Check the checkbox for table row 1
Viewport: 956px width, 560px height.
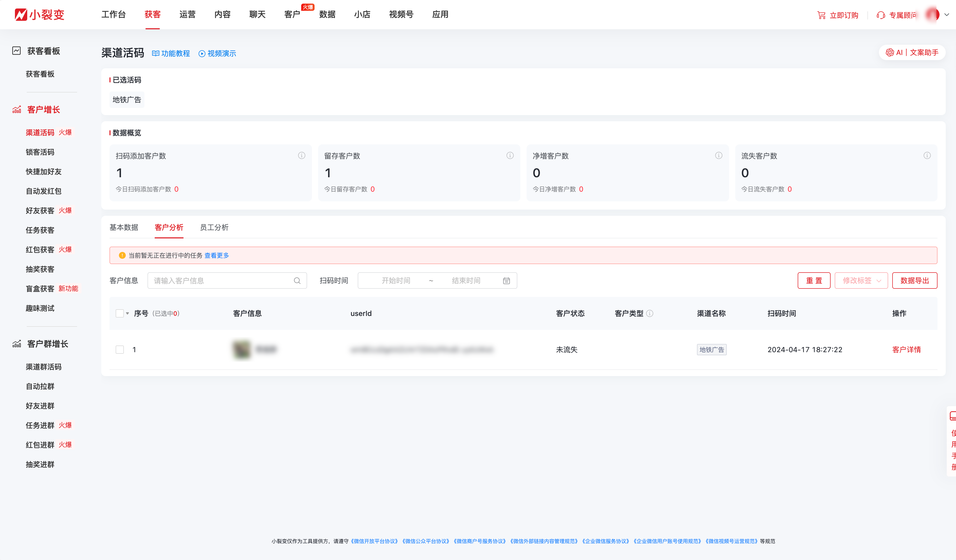click(120, 350)
